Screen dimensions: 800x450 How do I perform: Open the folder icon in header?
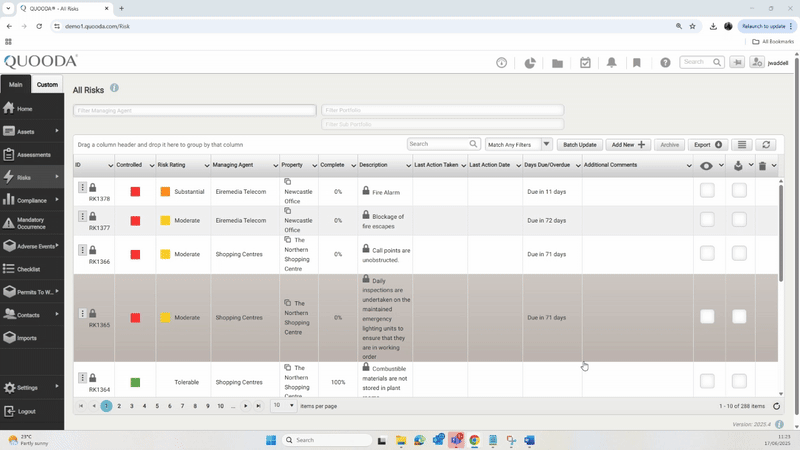(x=557, y=63)
